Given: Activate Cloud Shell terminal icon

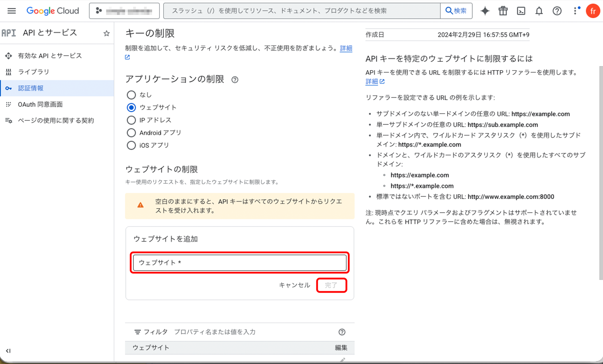Looking at the screenshot, I should tap(521, 11).
